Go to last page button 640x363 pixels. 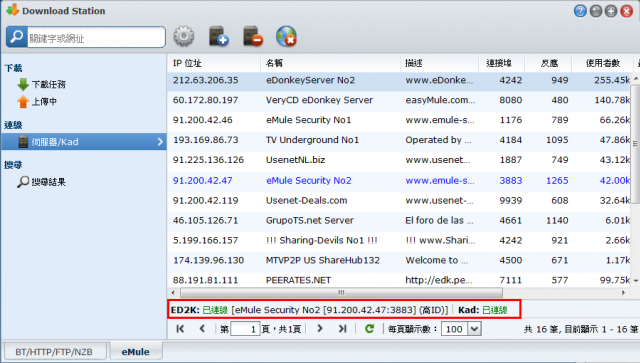[342, 329]
